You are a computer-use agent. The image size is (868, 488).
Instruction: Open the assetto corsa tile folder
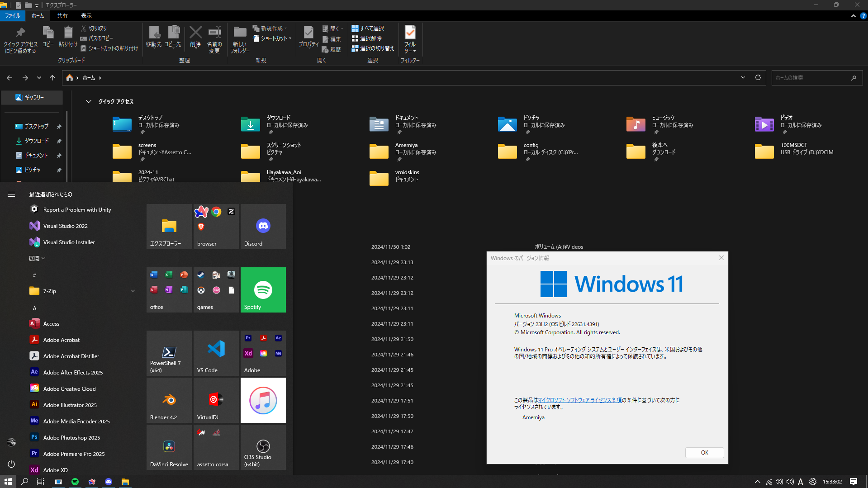point(216,447)
